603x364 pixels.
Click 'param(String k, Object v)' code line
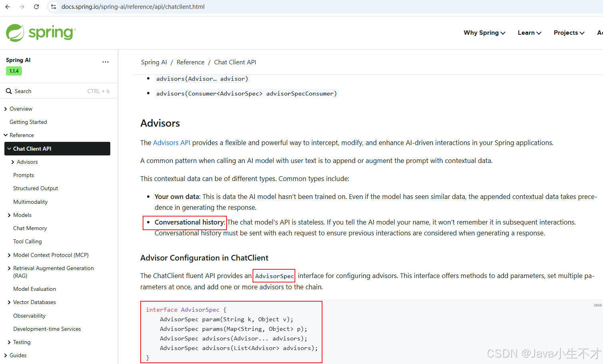click(227, 319)
